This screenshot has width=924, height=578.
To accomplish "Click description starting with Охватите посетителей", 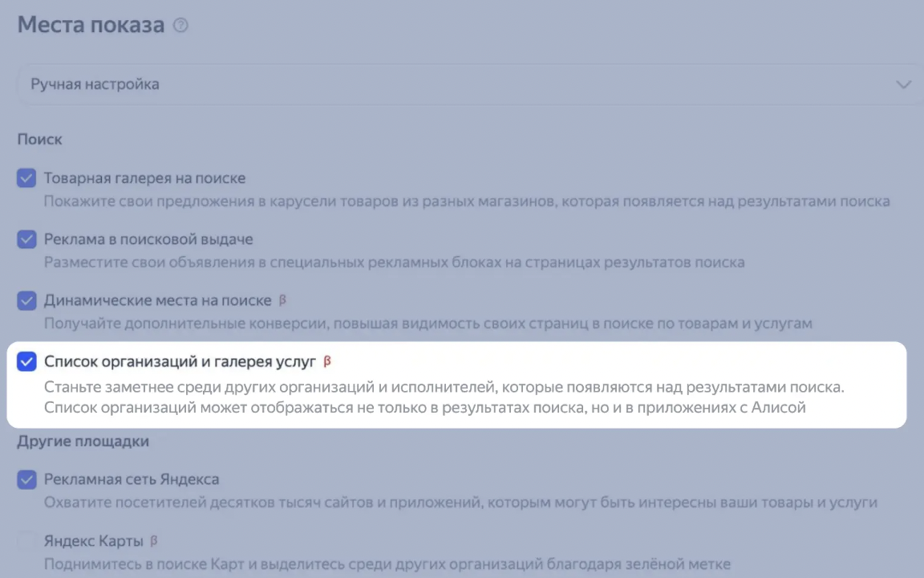I will (x=461, y=503).
